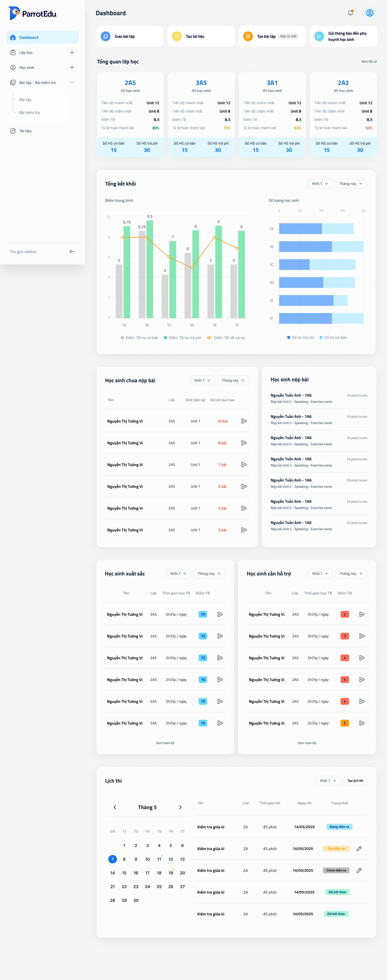Open Tháng này dropdown in Học sinh chưa nộp bài
Image resolution: width=387 pixels, height=980 pixels.
pos(233,380)
